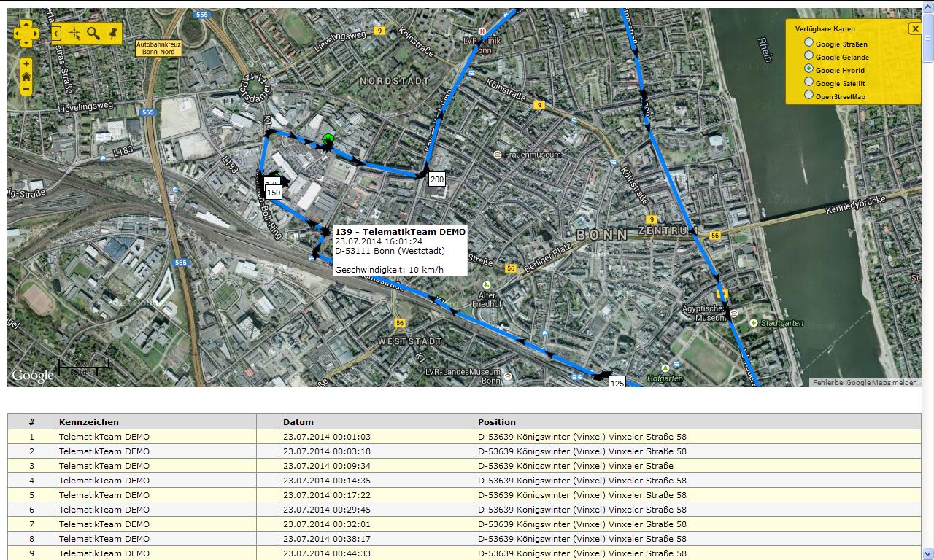The height and width of the screenshot is (560, 934).
Task: Close the Verfügbare Karten panel
Action: [914, 28]
